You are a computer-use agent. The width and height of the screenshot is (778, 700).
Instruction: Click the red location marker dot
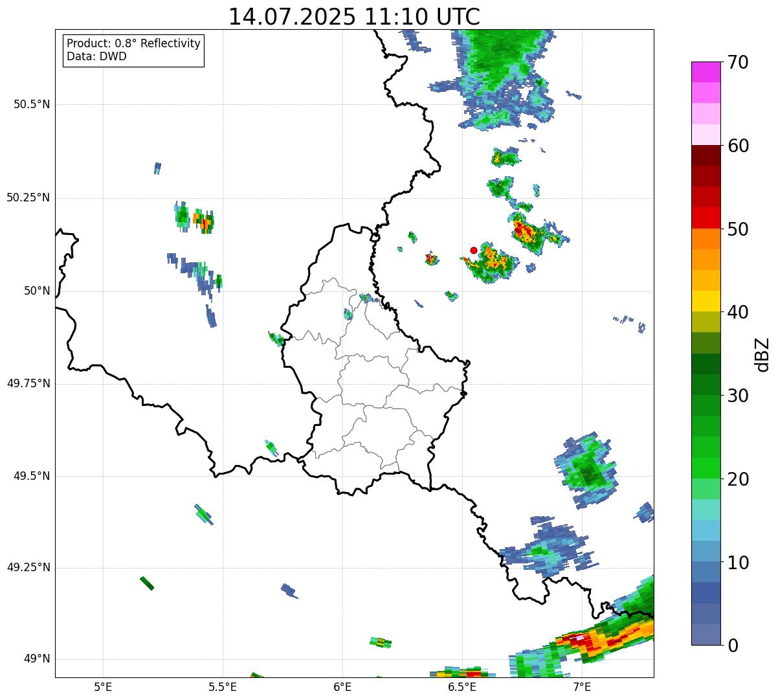pyautogui.click(x=474, y=250)
